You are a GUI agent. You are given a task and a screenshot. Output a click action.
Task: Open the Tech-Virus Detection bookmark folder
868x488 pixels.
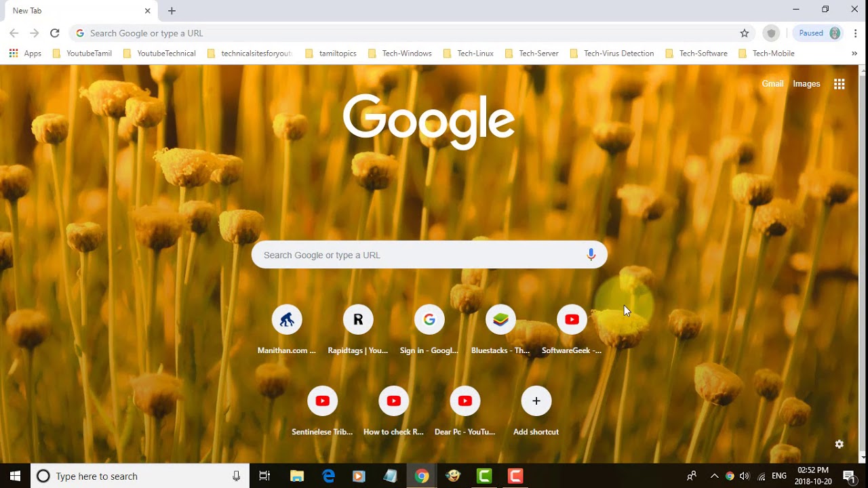(x=612, y=54)
